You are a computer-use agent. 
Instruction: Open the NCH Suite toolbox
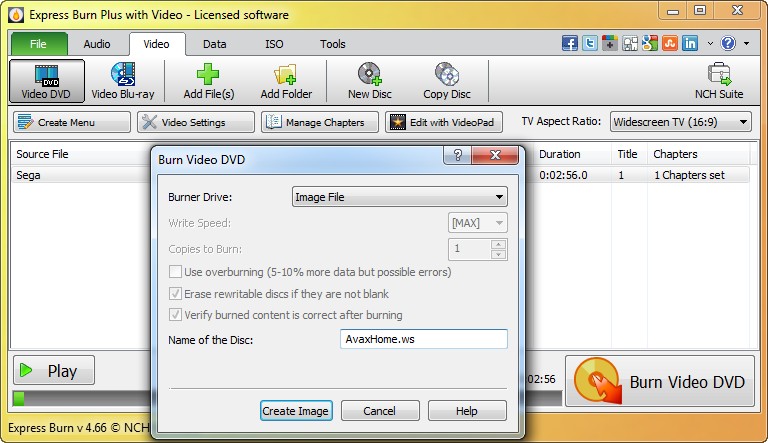(x=719, y=81)
